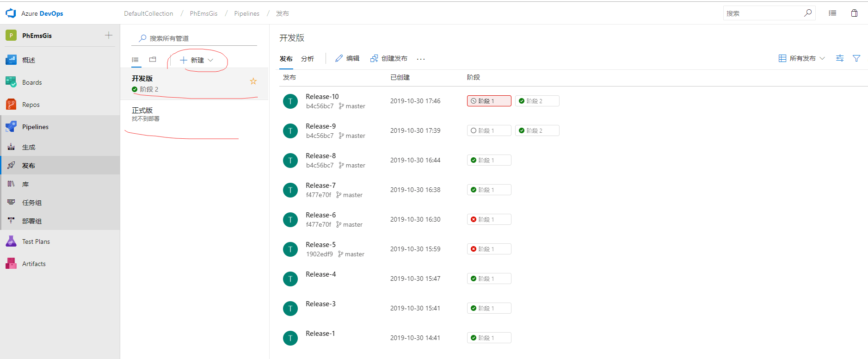Switch to folder view icon
Image resolution: width=868 pixels, height=359 pixels.
tap(153, 60)
